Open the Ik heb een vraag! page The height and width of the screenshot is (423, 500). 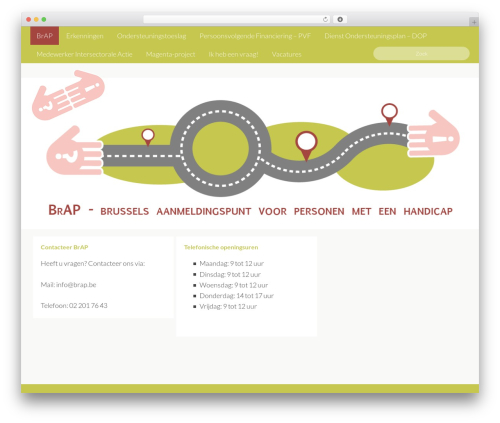click(233, 54)
